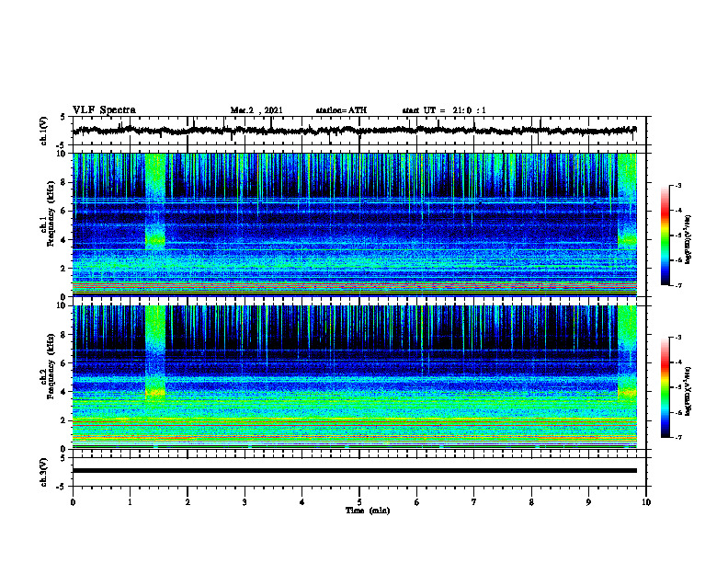Click the ch.1 color bar log(PSD) units label
This screenshot has height=563, width=728.
pyautogui.click(x=688, y=240)
